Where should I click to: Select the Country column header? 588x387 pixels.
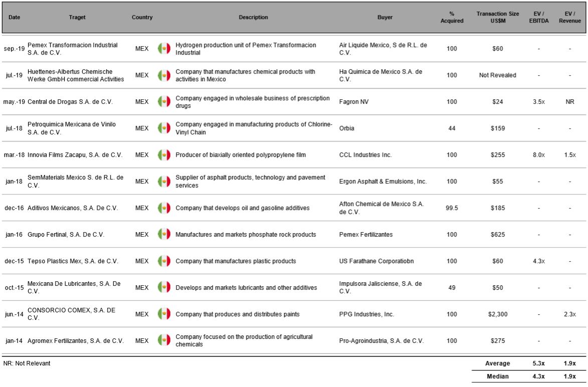[142, 17]
